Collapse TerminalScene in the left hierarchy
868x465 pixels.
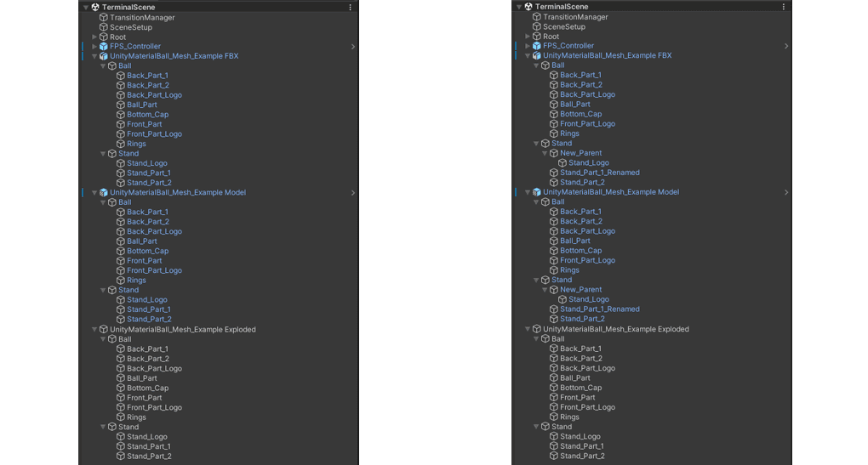point(86,8)
